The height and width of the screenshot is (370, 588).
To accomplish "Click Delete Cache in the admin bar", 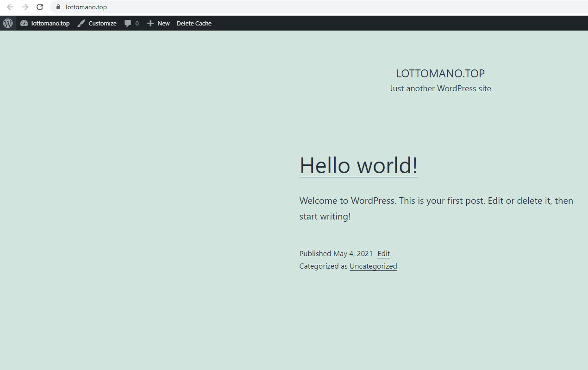I will [x=194, y=23].
